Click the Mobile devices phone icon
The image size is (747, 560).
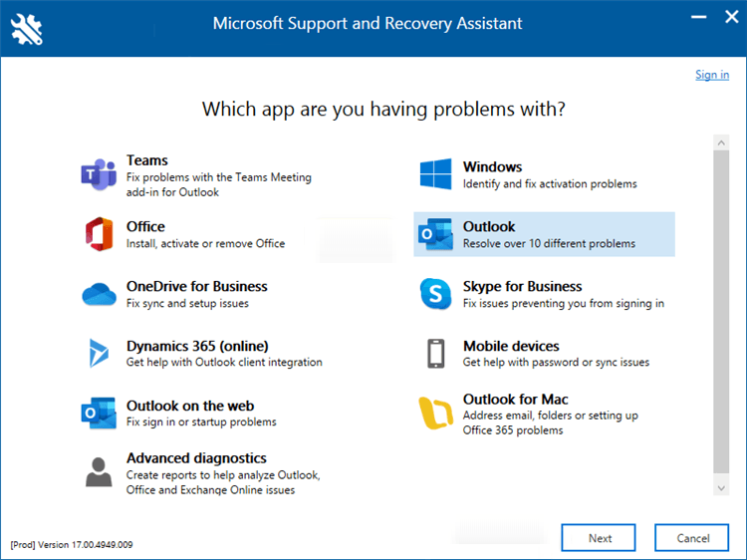436,353
